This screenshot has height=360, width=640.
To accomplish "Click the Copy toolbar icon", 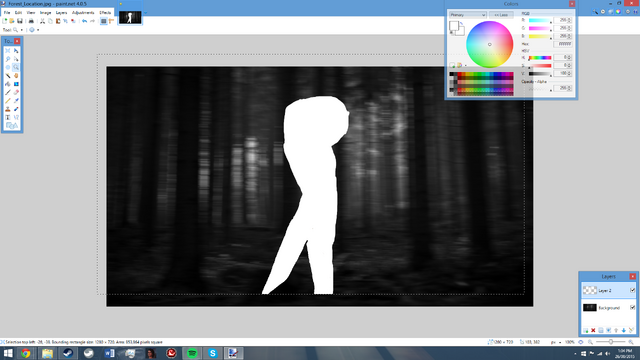I will pos(50,21).
